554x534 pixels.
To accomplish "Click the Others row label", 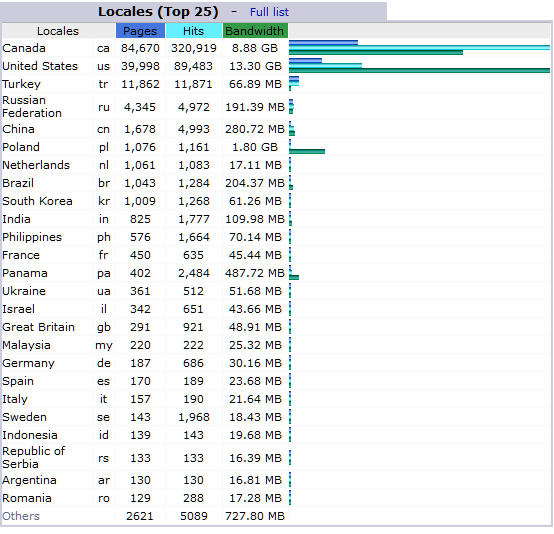I will [x=21, y=516].
